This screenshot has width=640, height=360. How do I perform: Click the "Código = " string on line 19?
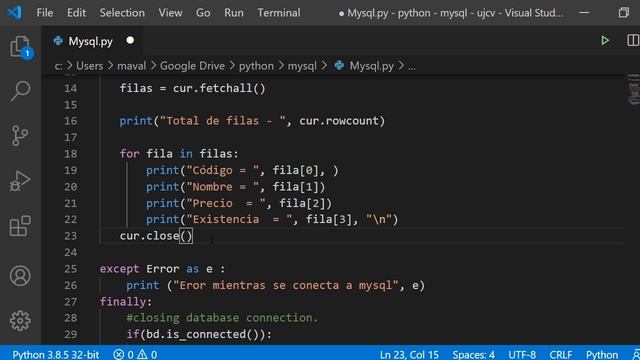pos(222,170)
